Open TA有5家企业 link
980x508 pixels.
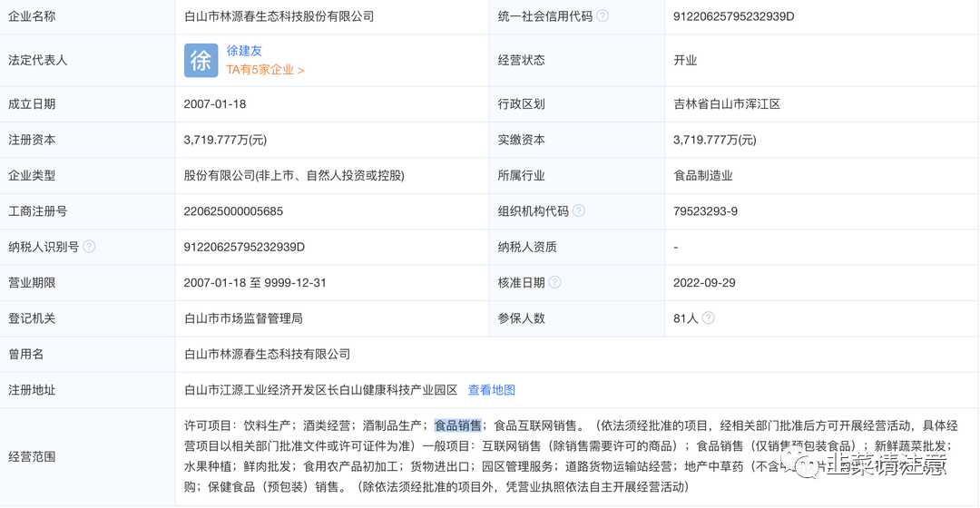pyautogui.click(x=266, y=70)
